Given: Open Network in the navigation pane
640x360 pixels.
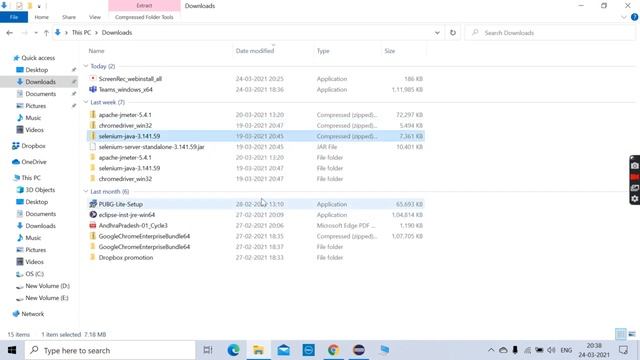Looking at the screenshot, I should pyautogui.click(x=32, y=314).
